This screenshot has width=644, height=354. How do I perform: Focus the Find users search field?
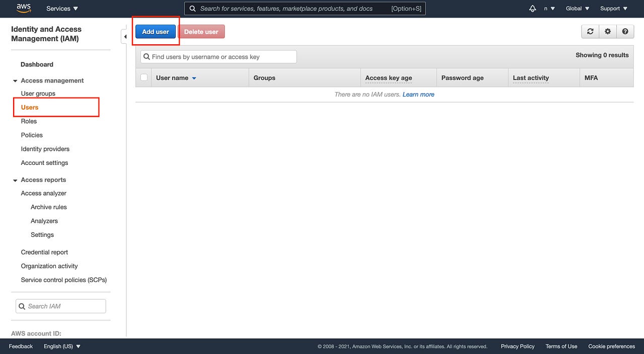pyautogui.click(x=218, y=57)
